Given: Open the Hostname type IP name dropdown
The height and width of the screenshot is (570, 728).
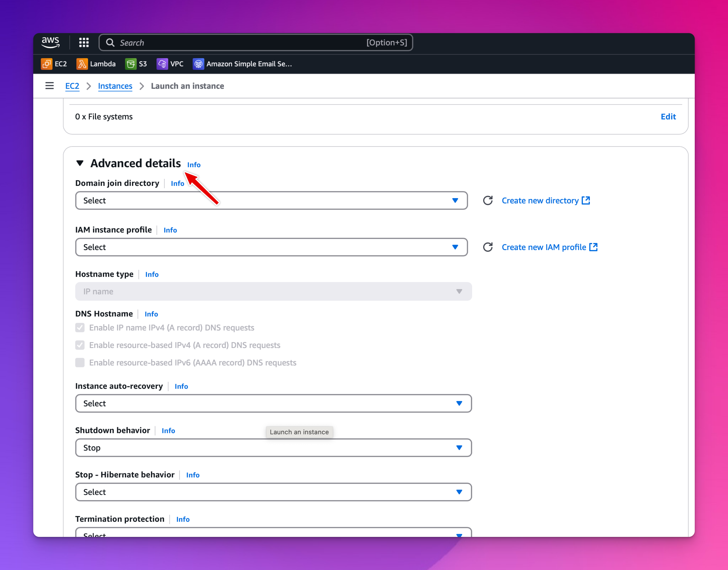Looking at the screenshot, I should coord(273,291).
